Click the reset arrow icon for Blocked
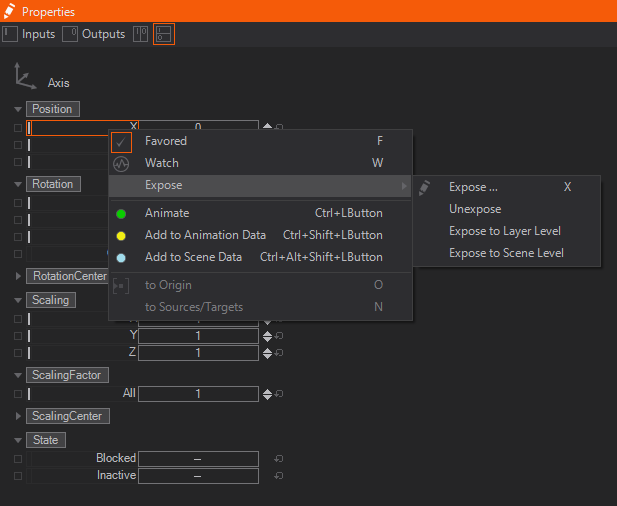Viewport: 617px width, 506px height. pos(279,459)
